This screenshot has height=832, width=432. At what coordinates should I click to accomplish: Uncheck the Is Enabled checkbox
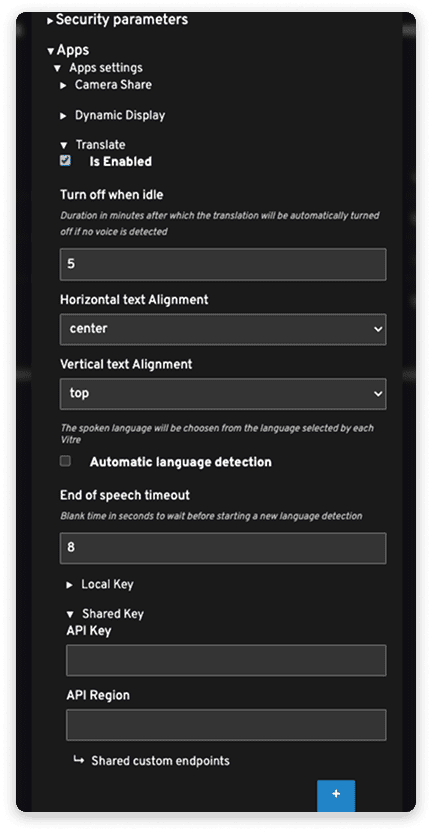click(x=65, y=160)
